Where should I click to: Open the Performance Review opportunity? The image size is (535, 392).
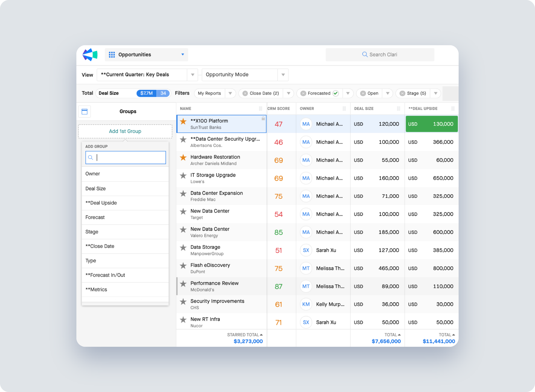214,283
